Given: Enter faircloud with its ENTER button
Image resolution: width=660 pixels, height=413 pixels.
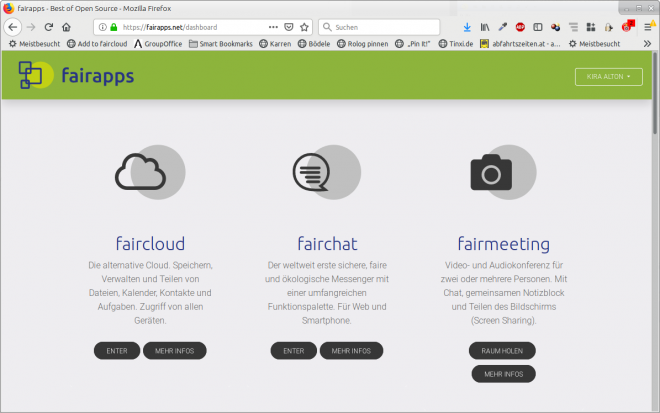Looking at the screenshot, I should [x=117, y=351].
